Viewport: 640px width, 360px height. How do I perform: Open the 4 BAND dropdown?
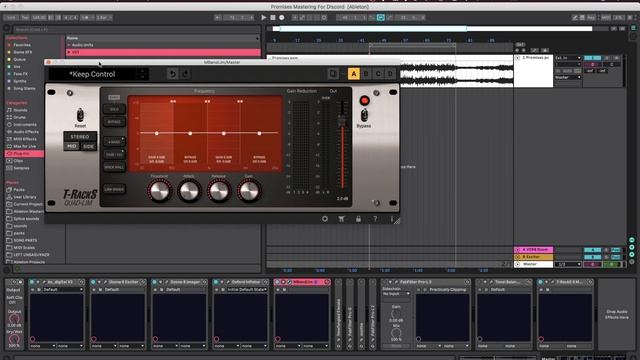(x=114, y=142)
